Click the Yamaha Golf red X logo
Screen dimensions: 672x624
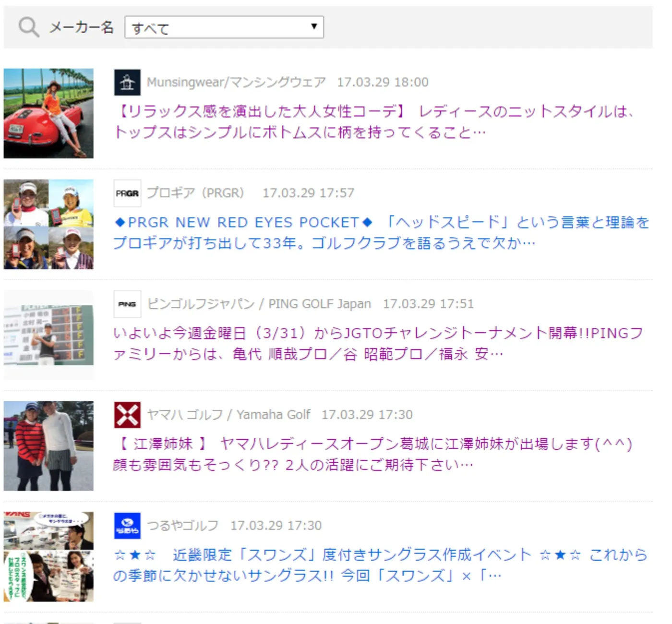point(127,415)
